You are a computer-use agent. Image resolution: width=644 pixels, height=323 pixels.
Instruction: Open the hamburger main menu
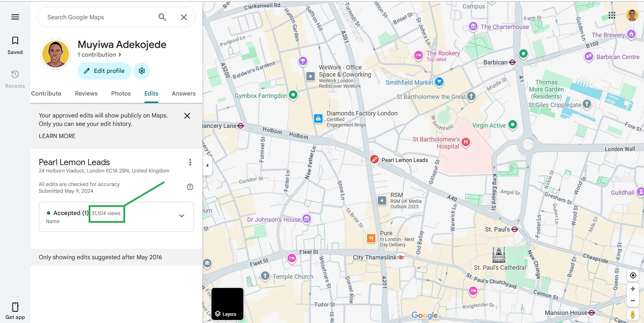pos(15,17)
